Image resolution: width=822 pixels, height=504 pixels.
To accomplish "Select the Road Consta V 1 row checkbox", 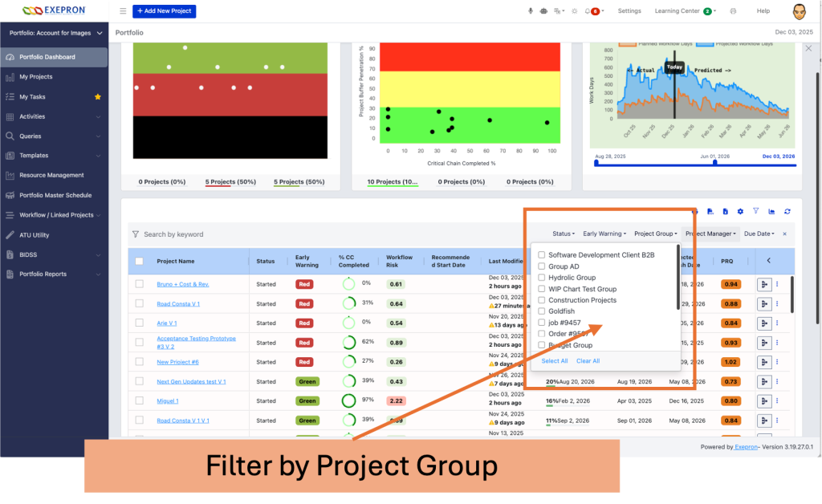I will click(140, 304).
